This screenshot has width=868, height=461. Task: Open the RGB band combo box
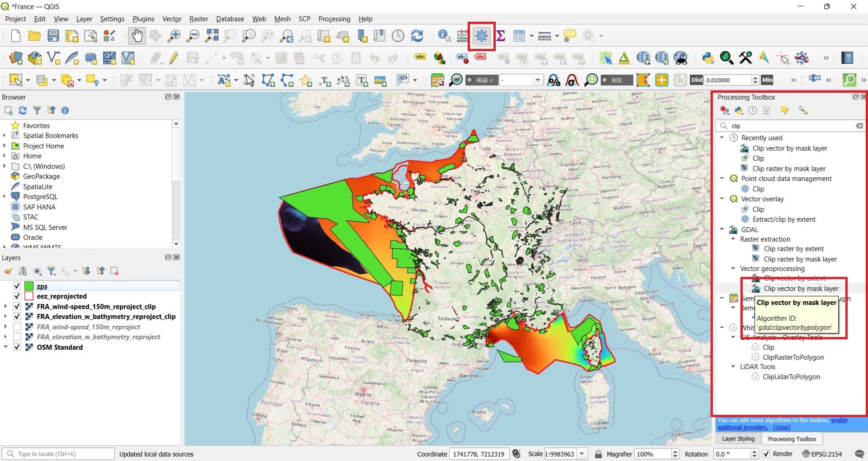pos(521,80)
